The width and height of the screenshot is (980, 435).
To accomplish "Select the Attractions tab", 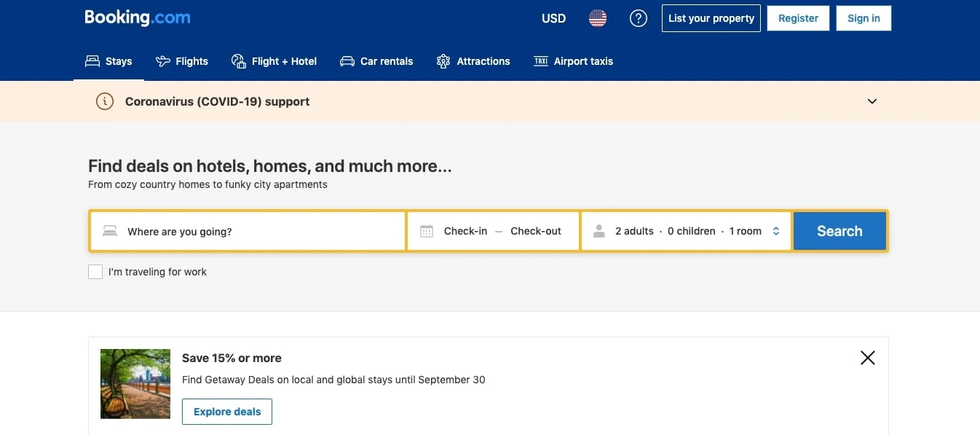I will click(x=473, y=61).
